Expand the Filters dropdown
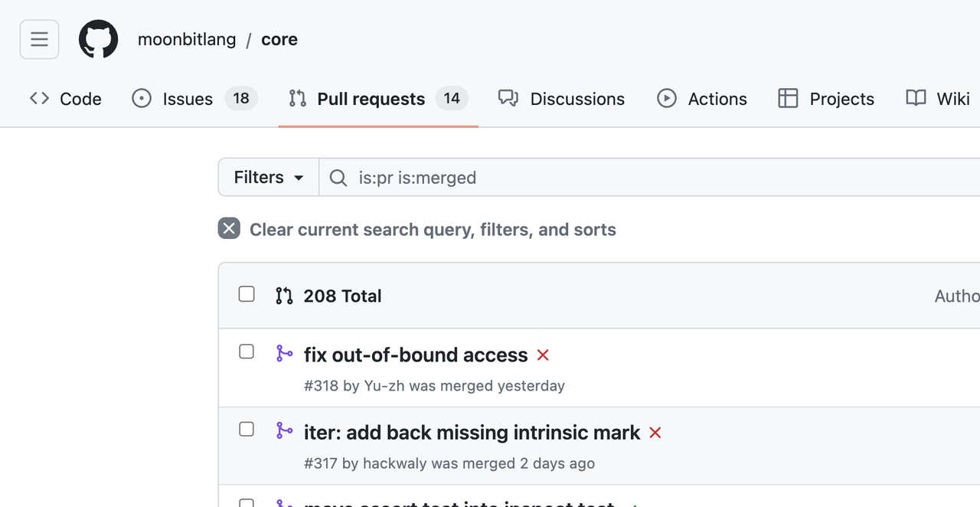 [x=269, y=178]
